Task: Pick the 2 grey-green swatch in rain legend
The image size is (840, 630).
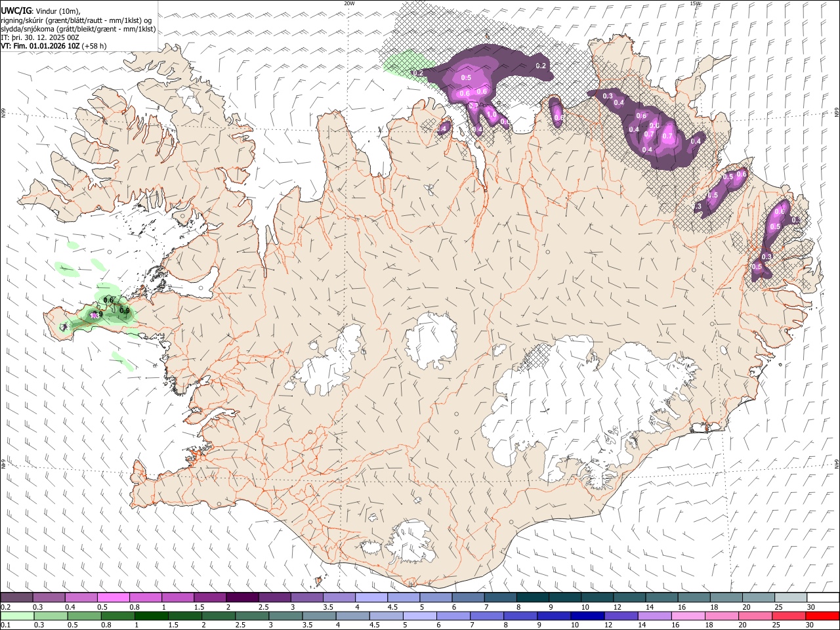Action: pos(218,616)
